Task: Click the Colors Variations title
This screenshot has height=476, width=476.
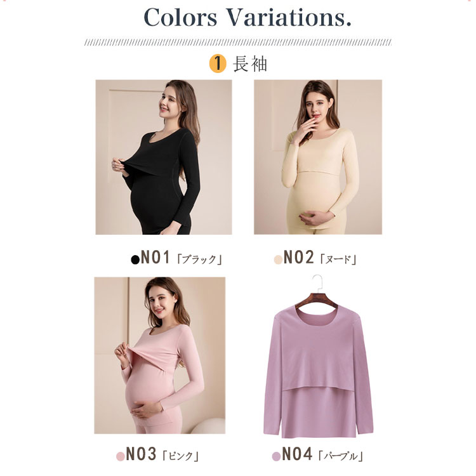Action: tap(248, 17)
